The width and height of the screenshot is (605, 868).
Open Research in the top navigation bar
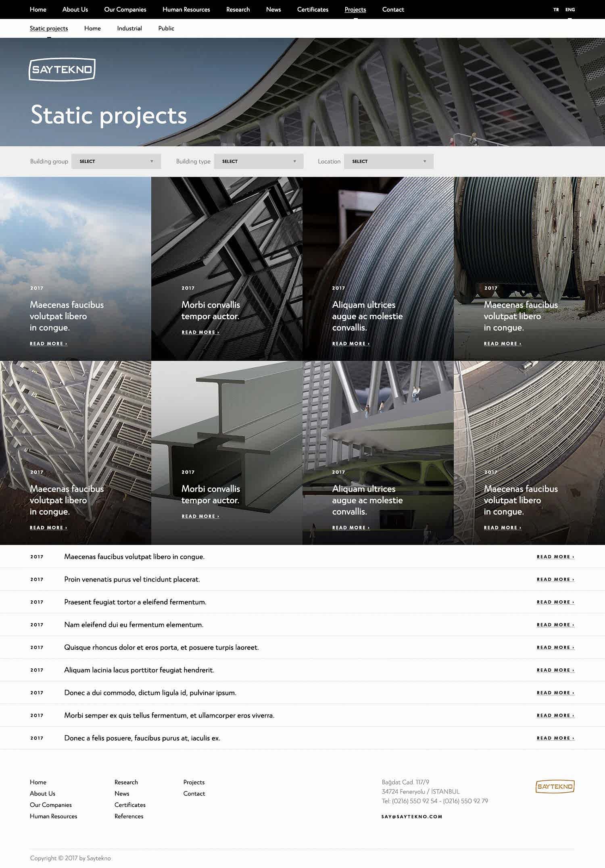238,9
